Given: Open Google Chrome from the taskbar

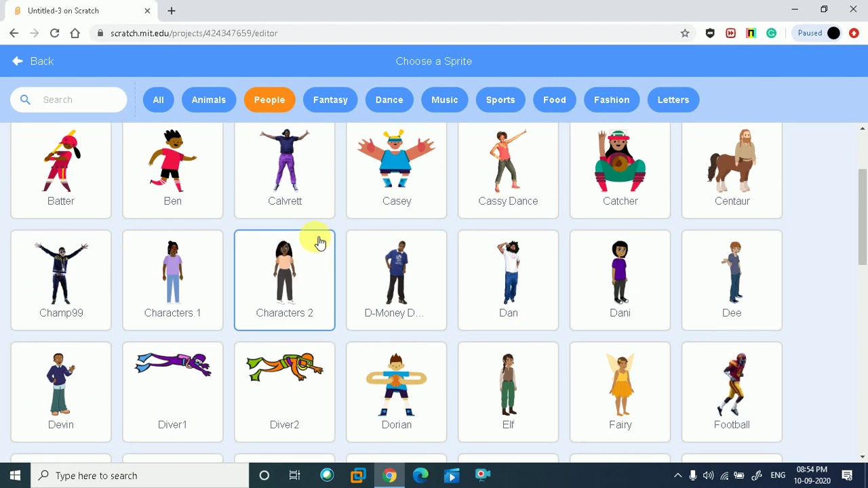Looking at the screenshot, I should coord(389,475).
